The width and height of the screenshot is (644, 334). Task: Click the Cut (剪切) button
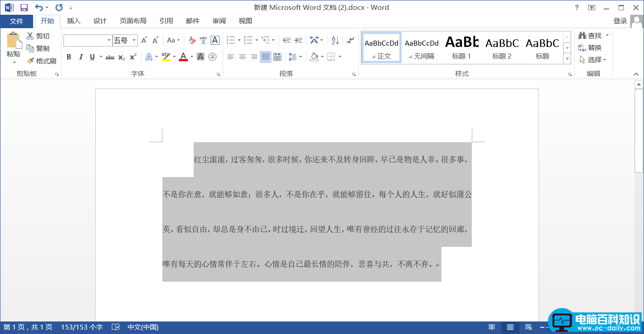[x=38, y=36]
